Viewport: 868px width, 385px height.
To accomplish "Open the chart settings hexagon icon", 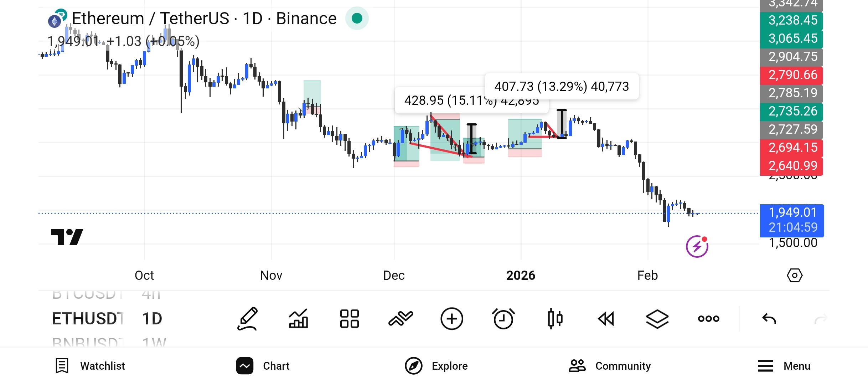I will (x=794, y=275).
